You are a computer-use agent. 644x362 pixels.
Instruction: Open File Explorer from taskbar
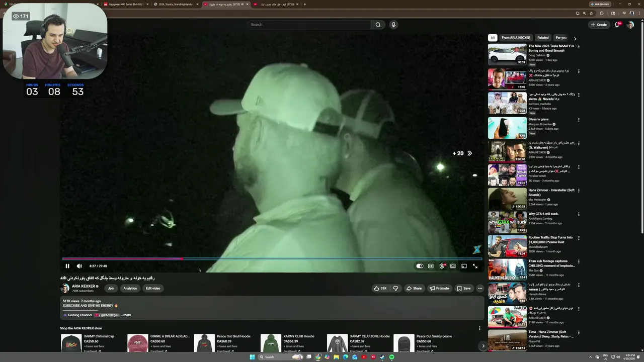click(336, 357)
